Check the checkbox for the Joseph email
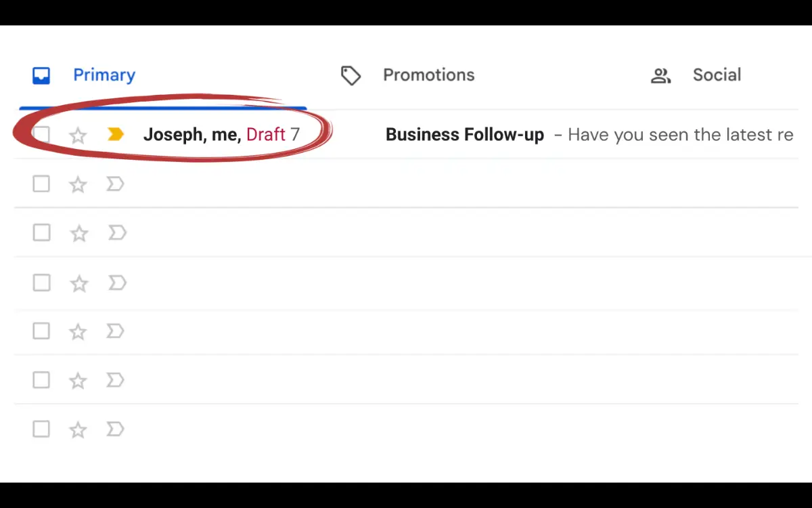Image resolution: width=812 pixels, height=508 pixels. point(41,134)
